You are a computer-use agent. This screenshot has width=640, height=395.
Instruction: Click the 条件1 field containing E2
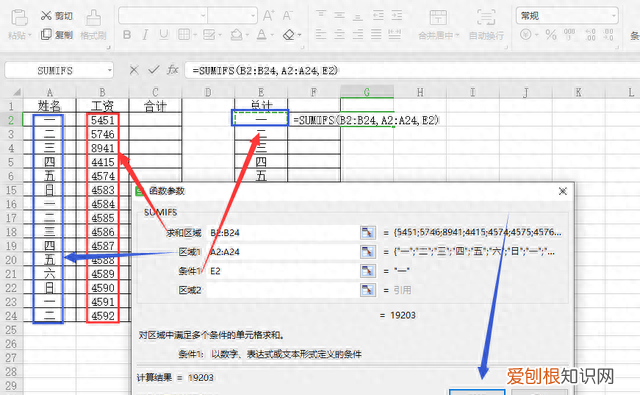(x=282, y=271)
